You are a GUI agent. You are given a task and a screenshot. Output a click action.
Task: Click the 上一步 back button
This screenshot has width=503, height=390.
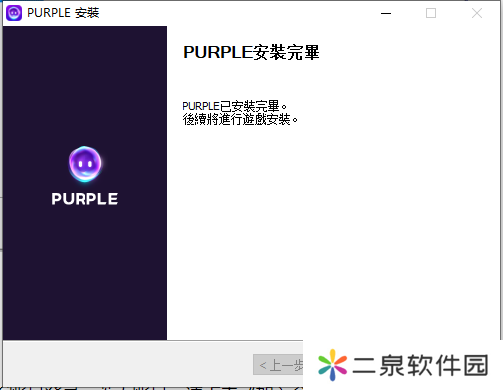pos(278,365)
